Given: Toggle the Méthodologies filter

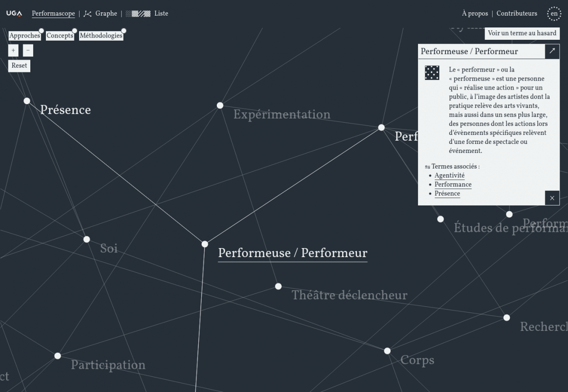Looking at the screenshot, I should (101, 36).
